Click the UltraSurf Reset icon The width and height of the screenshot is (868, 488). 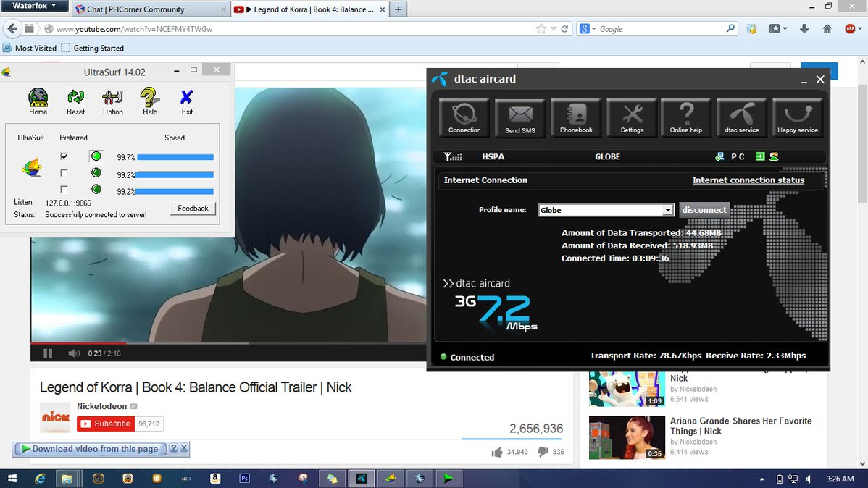pyautogui.click(x=75, y=101)
